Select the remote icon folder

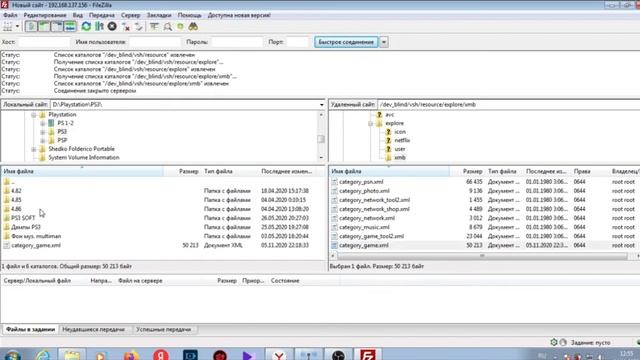[x=400, y=132]
